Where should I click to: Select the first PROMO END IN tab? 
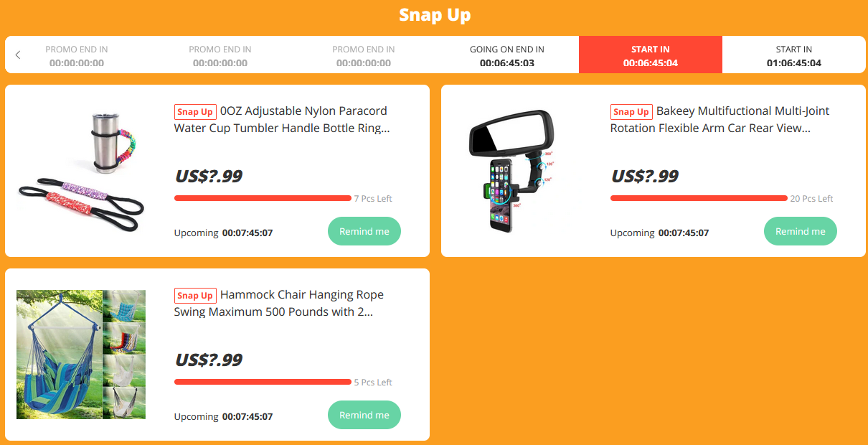(x=77, y=55)
